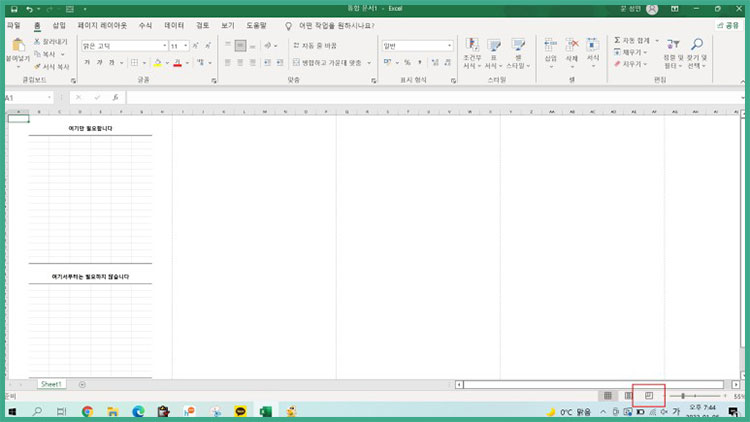Apply comma style number format
The width and height of the screenshot is (750, 422).
point(419,63)
